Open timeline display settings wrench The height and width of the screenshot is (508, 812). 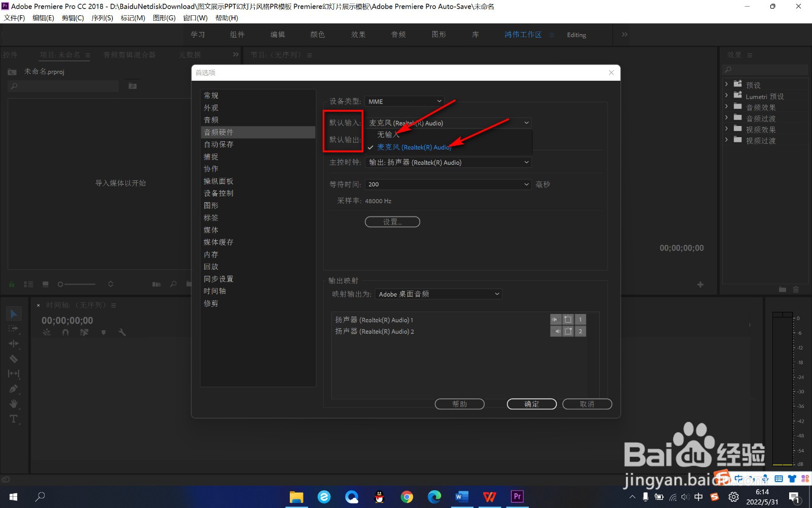(122, 332)
